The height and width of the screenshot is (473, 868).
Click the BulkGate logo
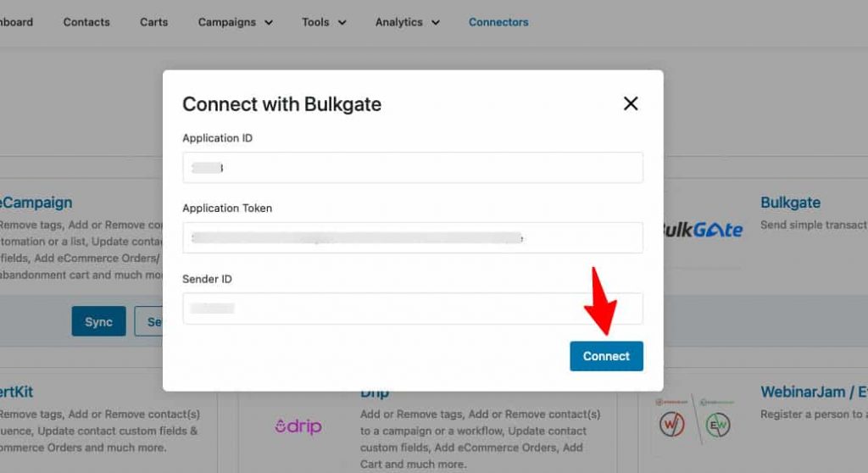pyautogui.click(x=703, y=230)
